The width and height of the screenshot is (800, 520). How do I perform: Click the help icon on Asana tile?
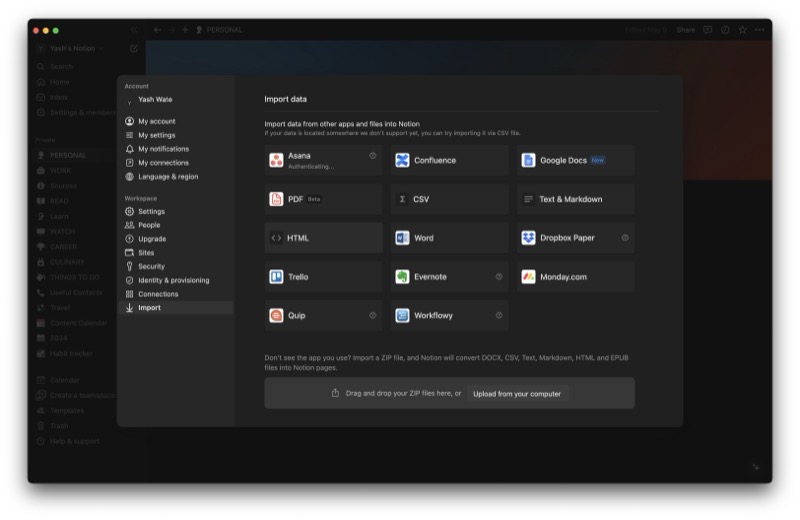pos(372,156)
